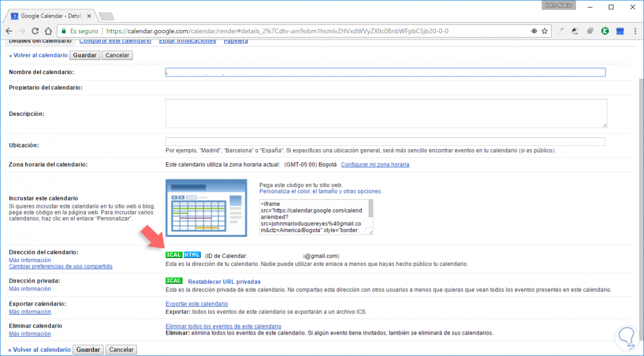Screen dimensions: 644x356
Task: Click the browser back arrow
Action: point(10,31)
